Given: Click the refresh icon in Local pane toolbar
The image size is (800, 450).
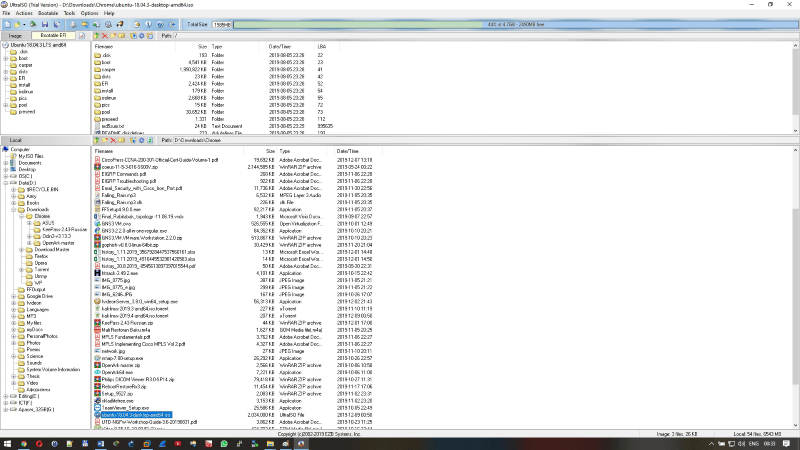Looking at the screenshot, I should [150, 140].
